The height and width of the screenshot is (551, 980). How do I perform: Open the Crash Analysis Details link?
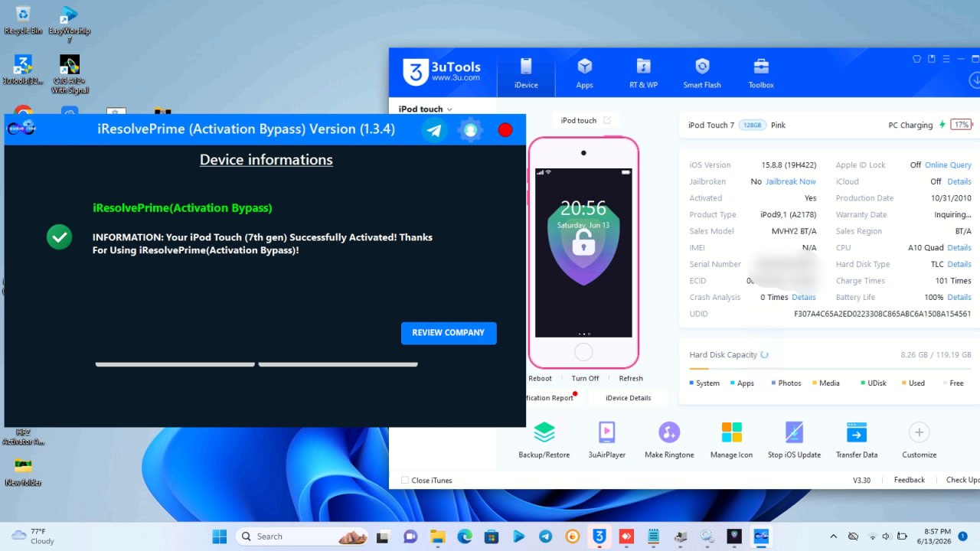(804, 297)
